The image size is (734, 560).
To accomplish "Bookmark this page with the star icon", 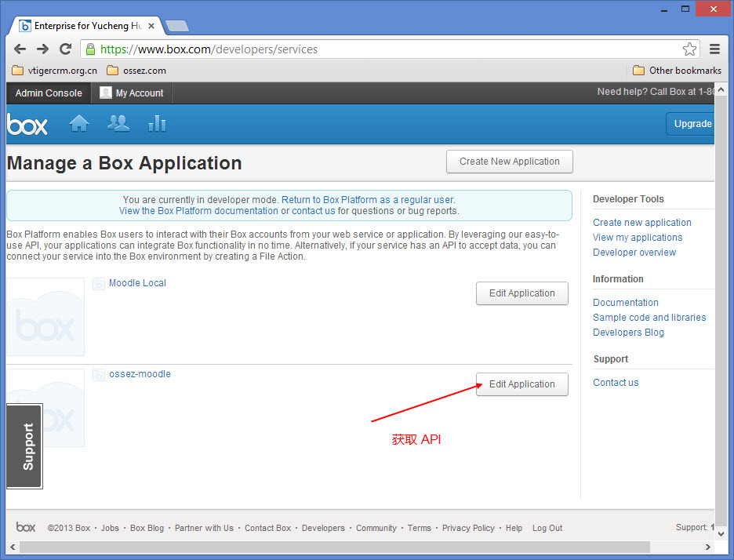I will (x=689, y=49).
